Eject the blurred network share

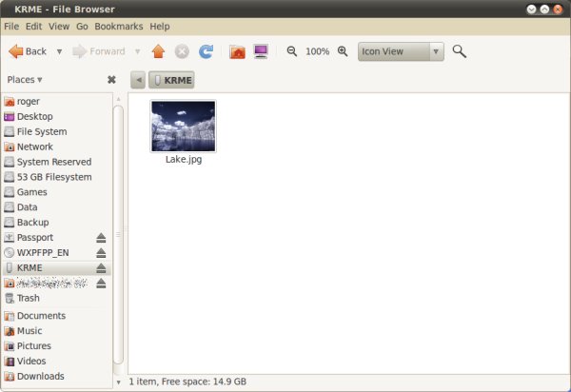tap(101, 284)
